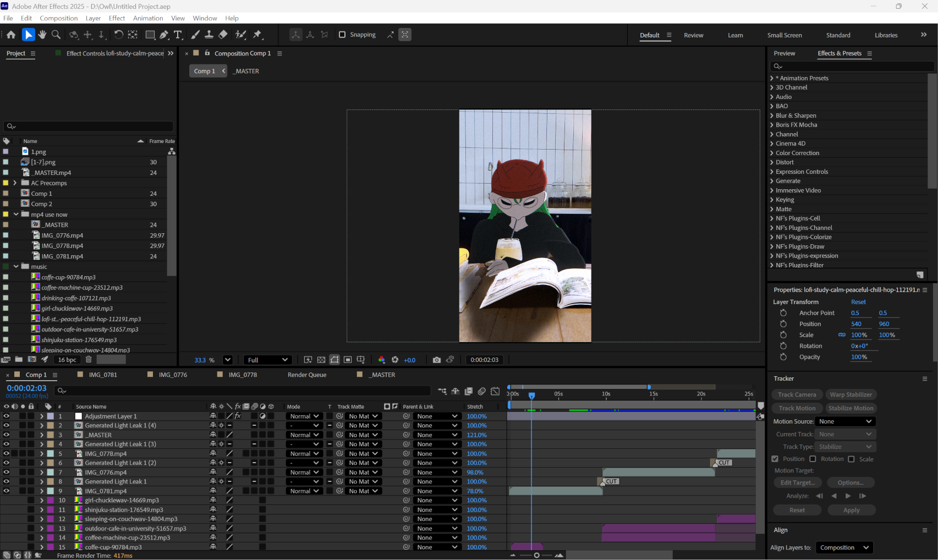Open grid and guide options in the viewer
The width and height of the screenshot is (938, 560).
361,360
